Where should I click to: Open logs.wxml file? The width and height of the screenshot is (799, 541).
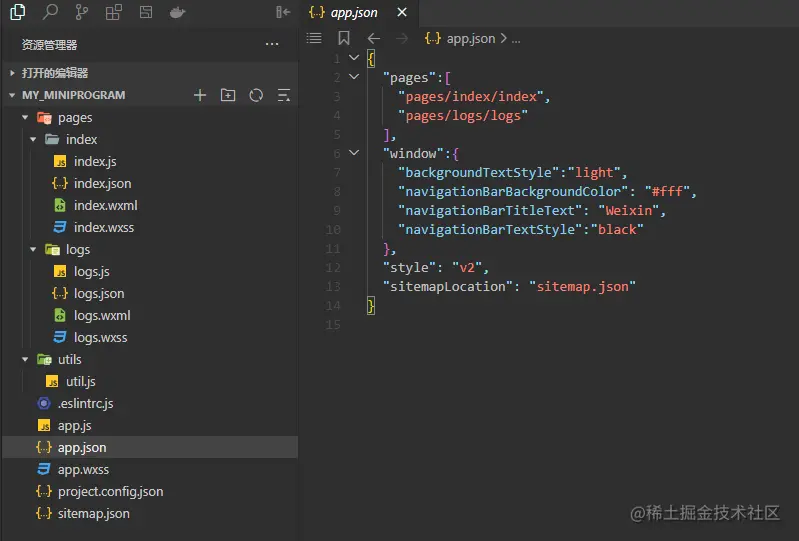(102, 315)
